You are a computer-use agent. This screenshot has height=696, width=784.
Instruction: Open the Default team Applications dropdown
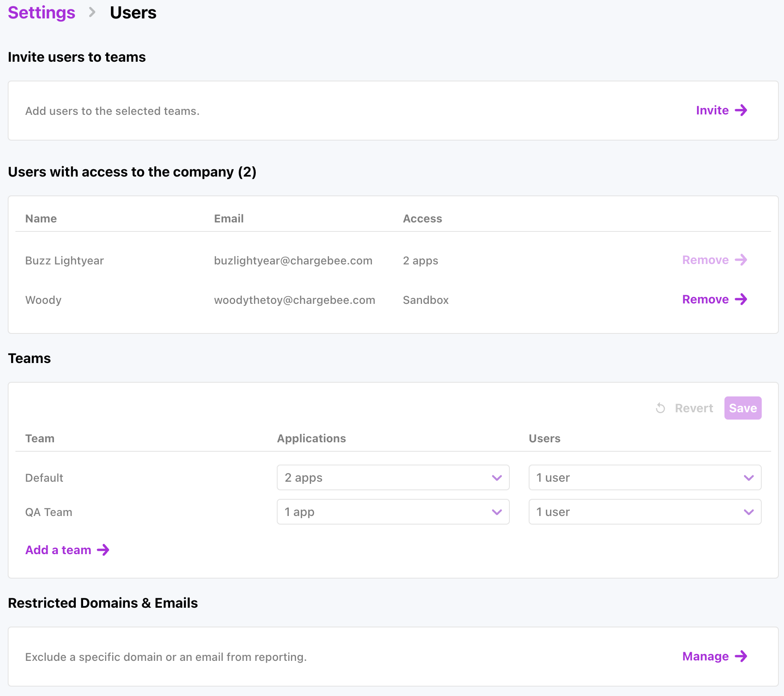coord(393,477)
